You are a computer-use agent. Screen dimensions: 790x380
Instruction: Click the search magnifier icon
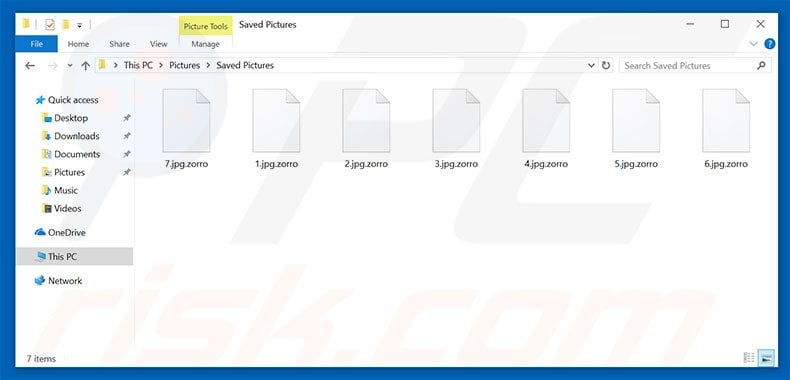(761, 66)
